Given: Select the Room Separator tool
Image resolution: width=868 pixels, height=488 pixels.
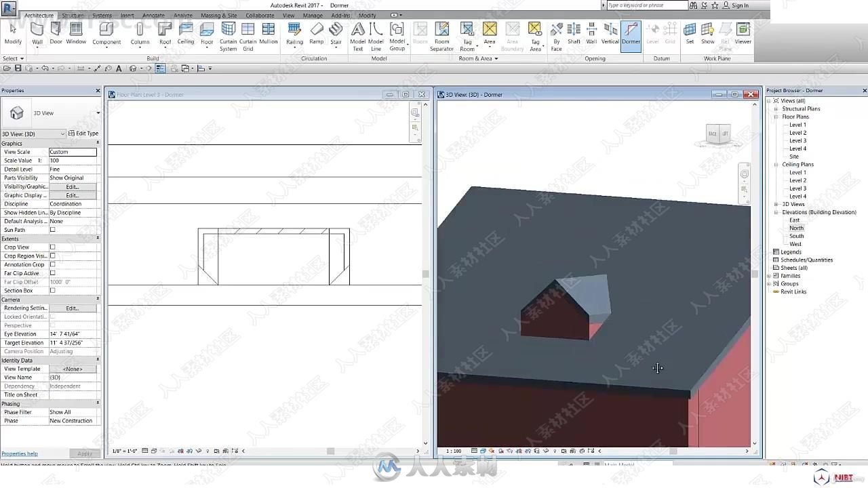Looking at the screenshot, I should tap(441, 37).
